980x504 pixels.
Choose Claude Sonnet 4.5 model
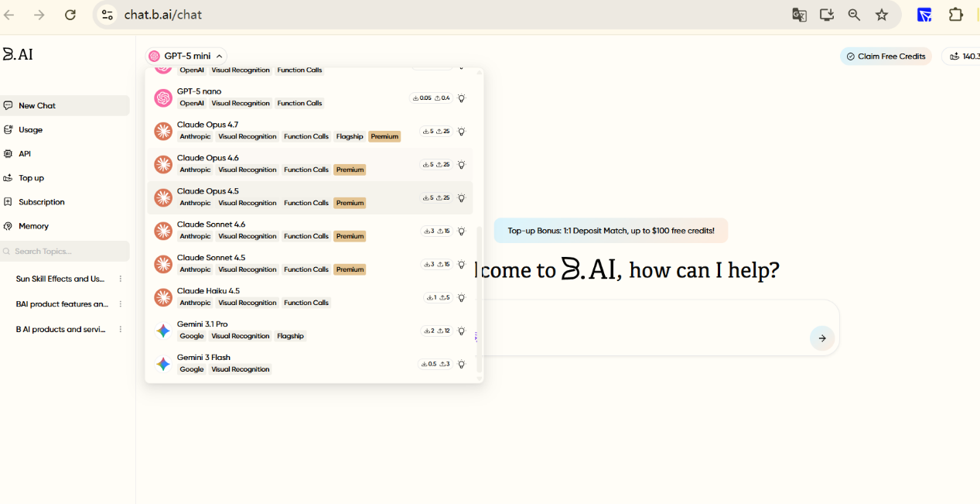pos(309,264)
